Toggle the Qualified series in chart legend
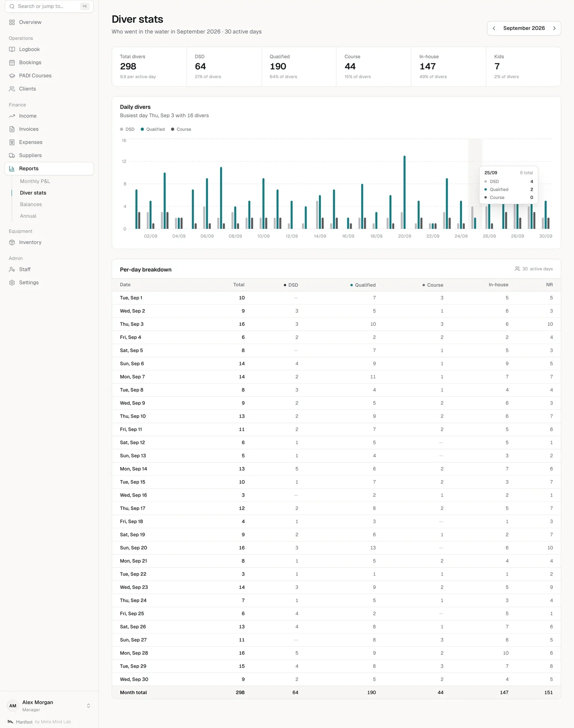Viewport: 574px width, 728px height. click(153, 129)
